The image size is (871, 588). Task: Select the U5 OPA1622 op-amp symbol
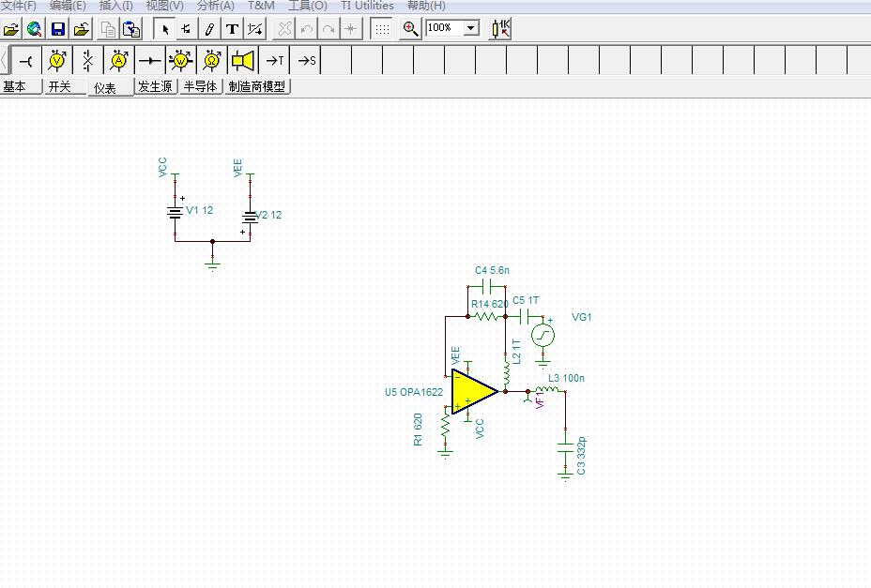[x=474, y=391]
